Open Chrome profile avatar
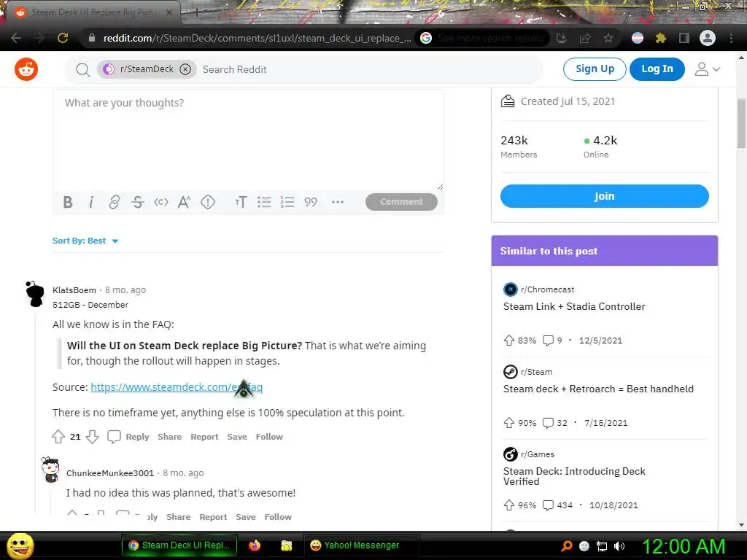 click(x=708, y=38)
